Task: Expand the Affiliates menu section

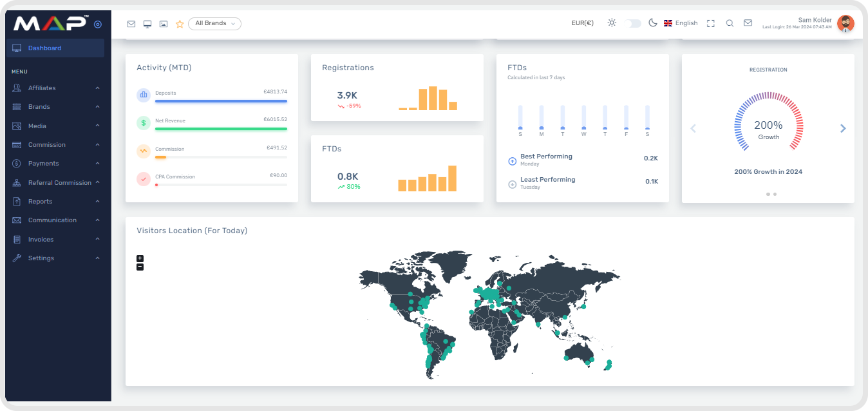Action: [42, 88]
